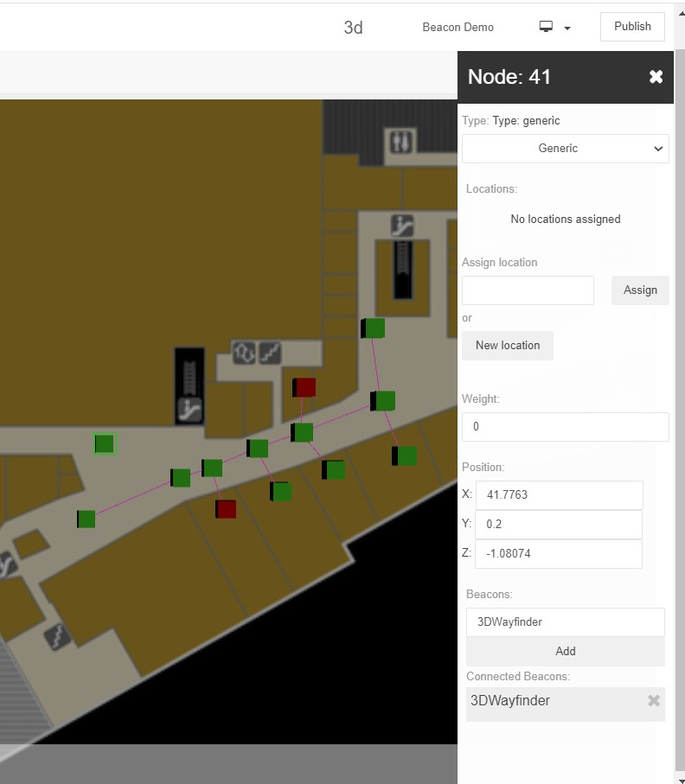Viewport: 685px width, 784px height.
Task: Click the page scrollbar up arrow
Action: [x=681, y=13]
